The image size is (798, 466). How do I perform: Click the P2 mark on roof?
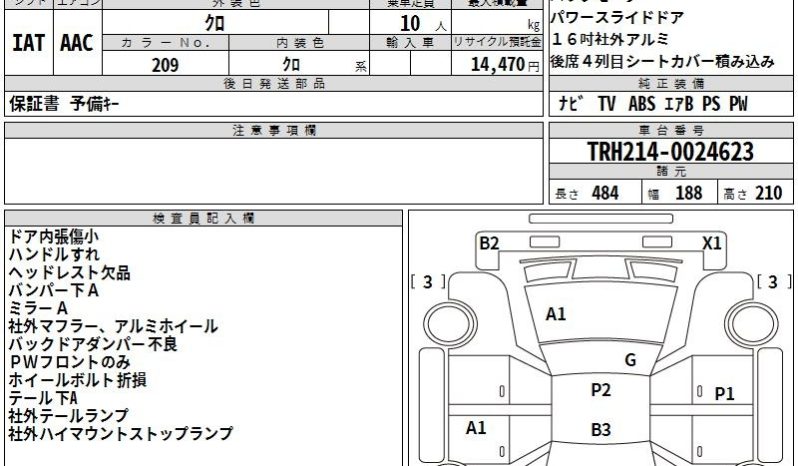point(601,390)
